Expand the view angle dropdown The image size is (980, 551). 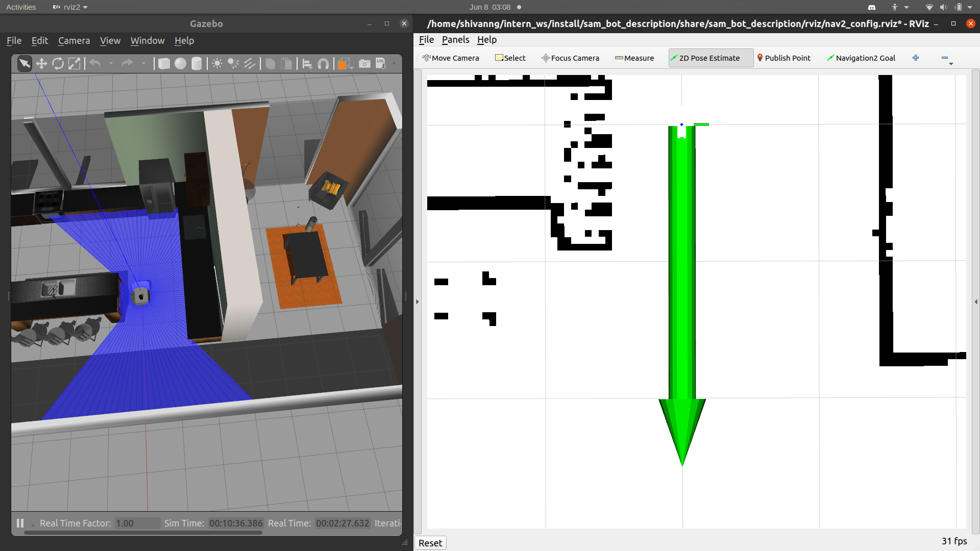[x=352, y=66]
